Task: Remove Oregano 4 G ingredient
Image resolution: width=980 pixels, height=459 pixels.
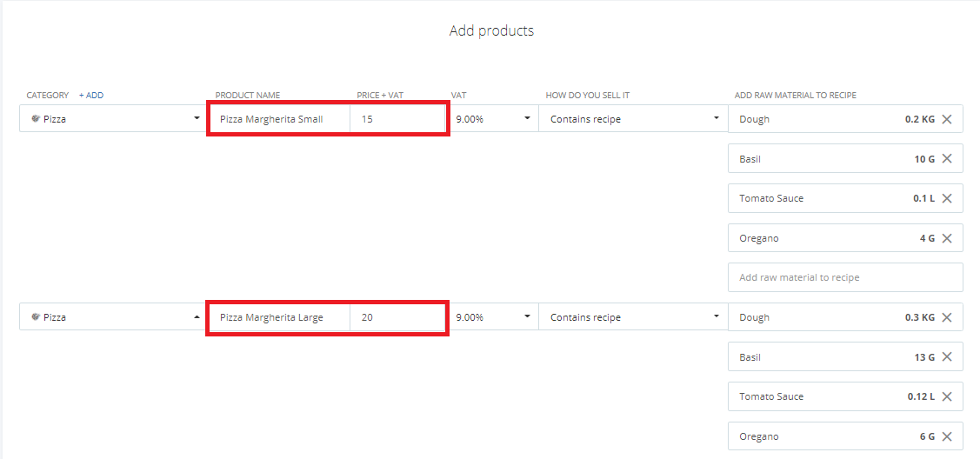Action: tap(947, 238)
